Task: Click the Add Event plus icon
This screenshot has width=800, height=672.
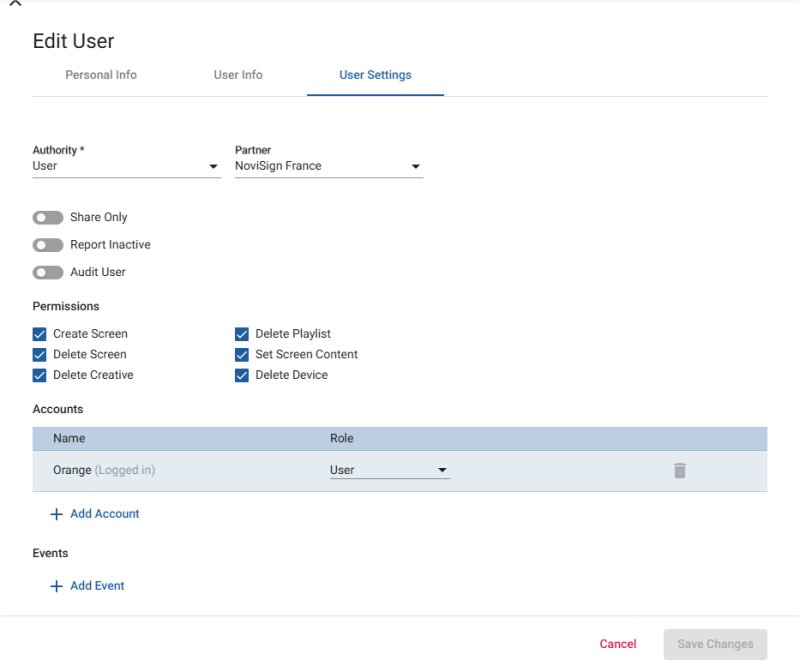Action: pos(56,585)
